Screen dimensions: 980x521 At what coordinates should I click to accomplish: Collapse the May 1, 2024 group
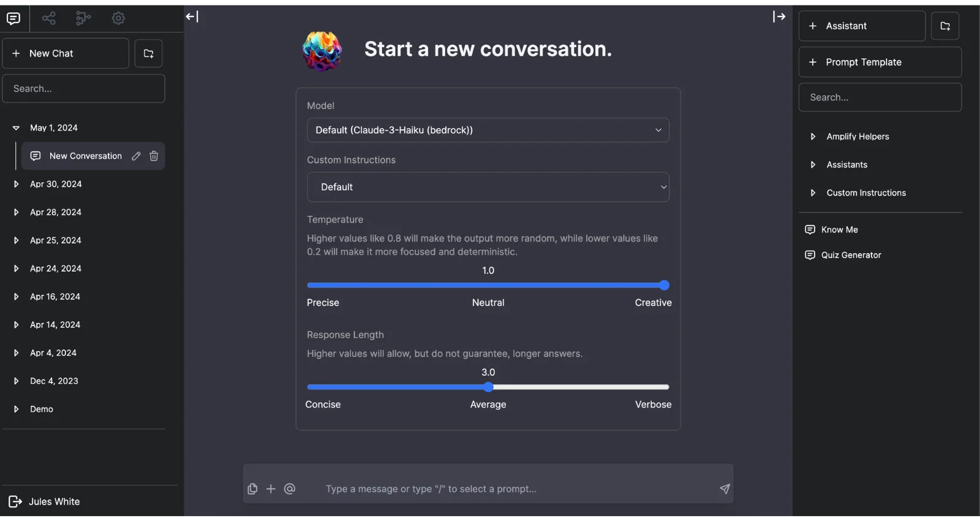(17, 128)
